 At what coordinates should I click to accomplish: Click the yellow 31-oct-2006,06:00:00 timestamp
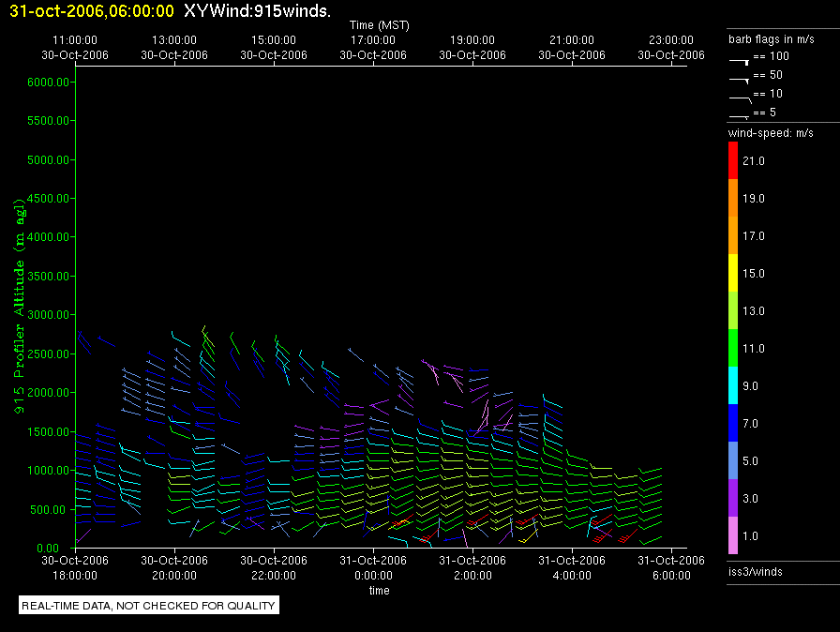pos(92,11)
